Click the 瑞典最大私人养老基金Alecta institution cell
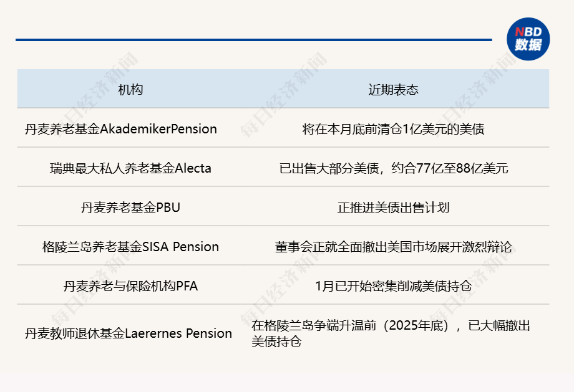Image resolution: width=574 pixels, height=392 pixels. point(130,168)
